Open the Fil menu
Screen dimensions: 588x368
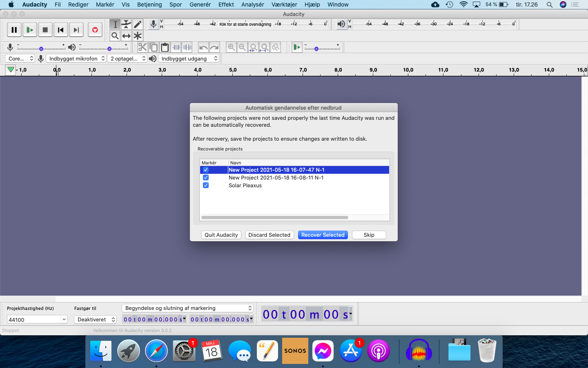click(x=58, y=4)
